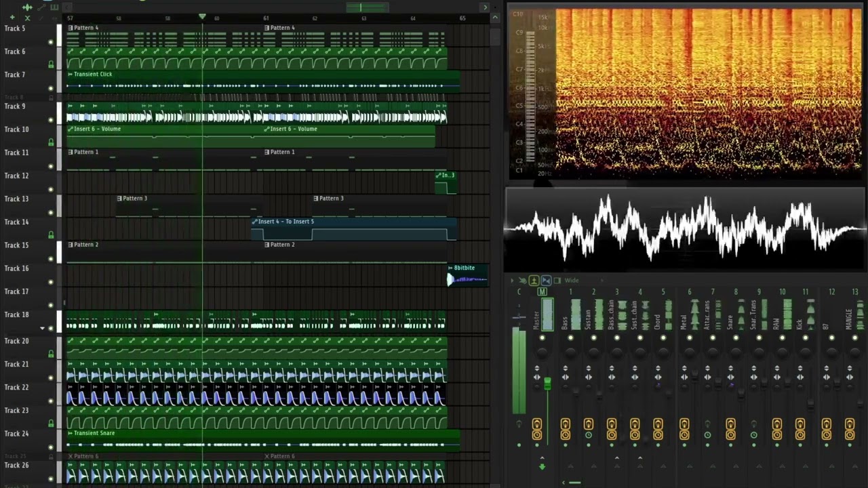This screenshot has height=488, width=868.
Task: Click the yellow highlighted mixer toolbar icon
Action: (x=534, y=280)
